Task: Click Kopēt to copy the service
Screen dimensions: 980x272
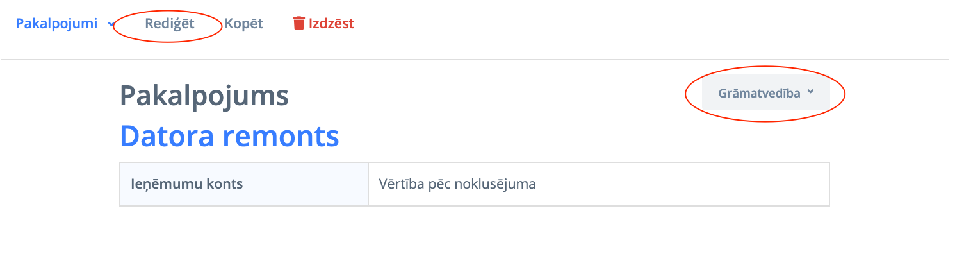Action: (x=243, y=24)
